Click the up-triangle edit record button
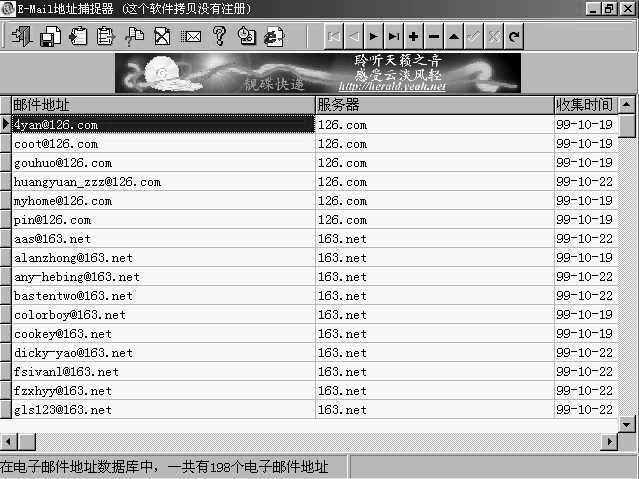Screen dimensions: 639x479 [453, 36]
